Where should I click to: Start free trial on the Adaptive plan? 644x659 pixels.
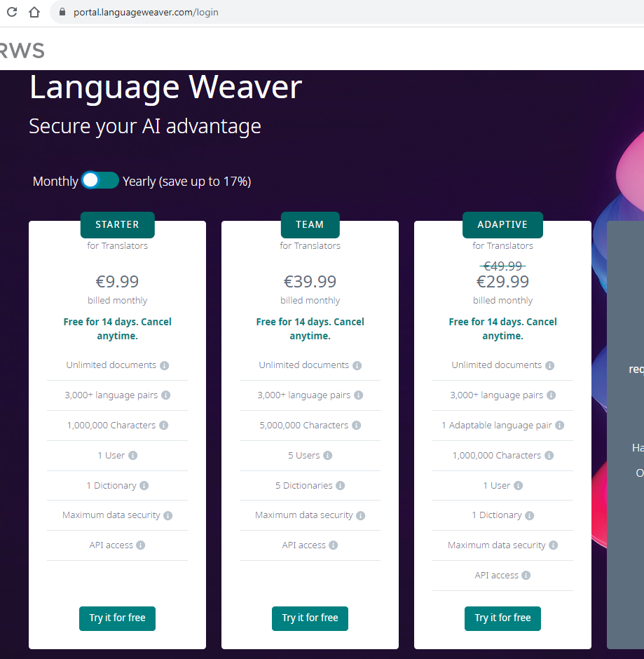(x=502, y=618)
